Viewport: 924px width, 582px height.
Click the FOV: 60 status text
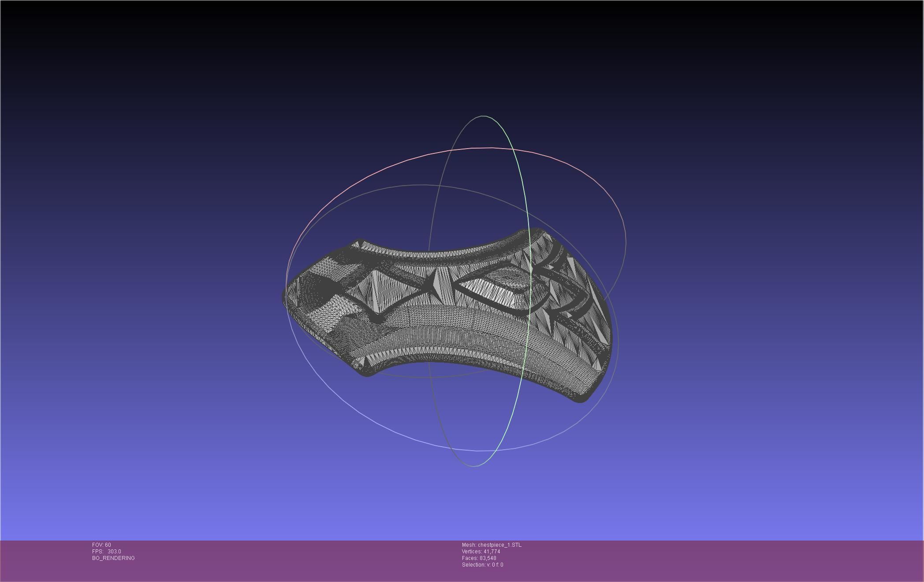101,545
